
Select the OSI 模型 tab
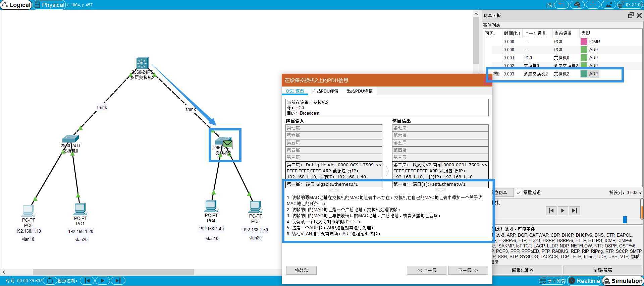pyautogui.click(x=295, y=91)
